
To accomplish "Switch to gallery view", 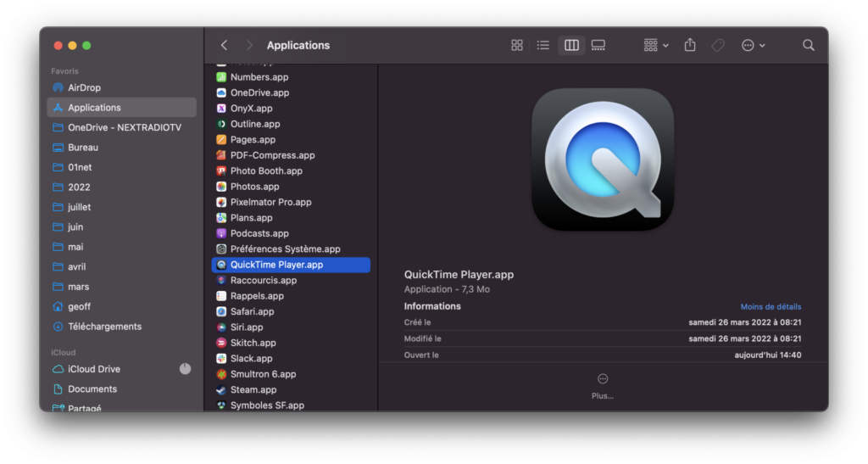I will point(598,46).
